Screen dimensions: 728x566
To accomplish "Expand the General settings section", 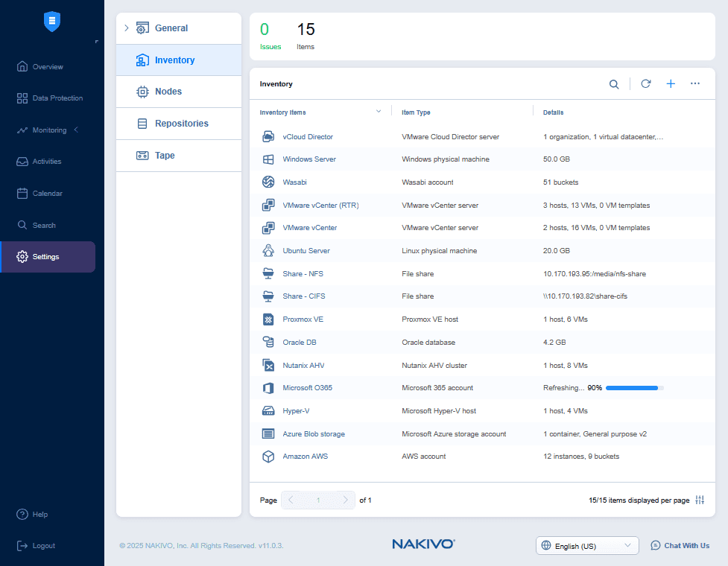I will pos(126,28).
